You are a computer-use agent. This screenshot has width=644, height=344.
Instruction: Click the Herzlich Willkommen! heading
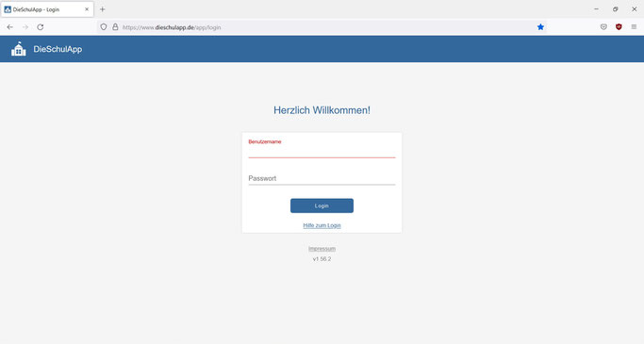pyautogui.click(x=322, y=110)
